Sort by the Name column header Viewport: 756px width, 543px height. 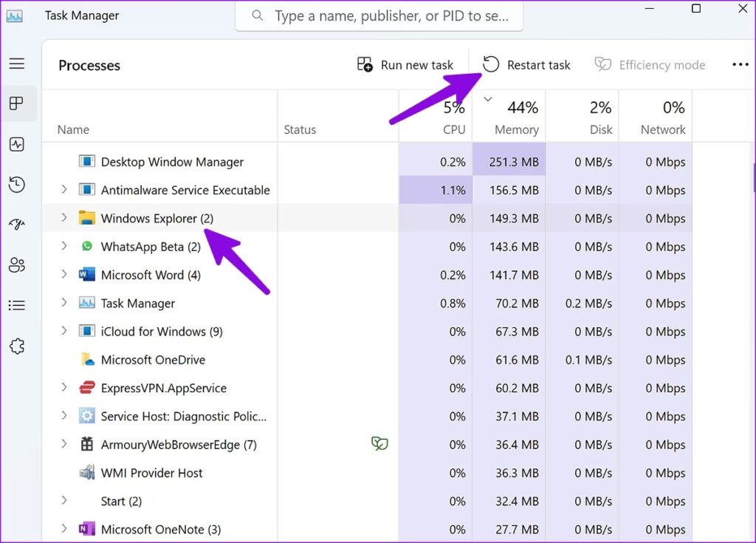click(73, 129)
